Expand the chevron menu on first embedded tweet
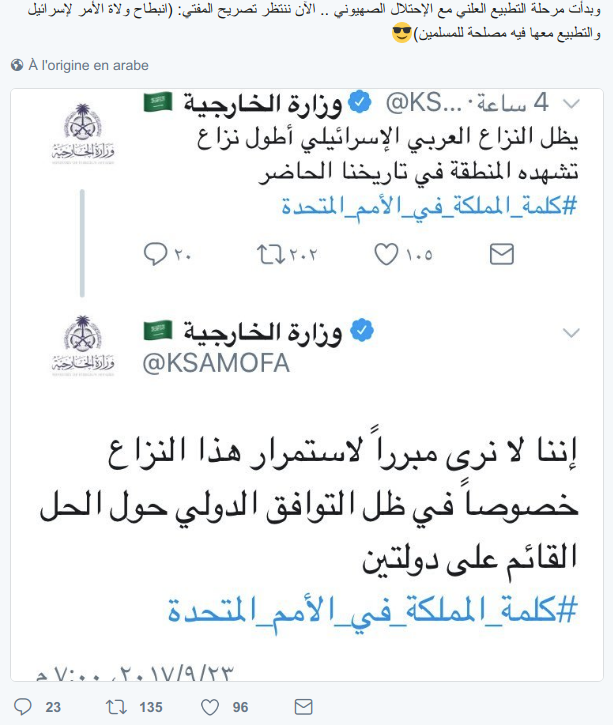The width and height of the screenshot is (613, 725). (x=571, y=104)
